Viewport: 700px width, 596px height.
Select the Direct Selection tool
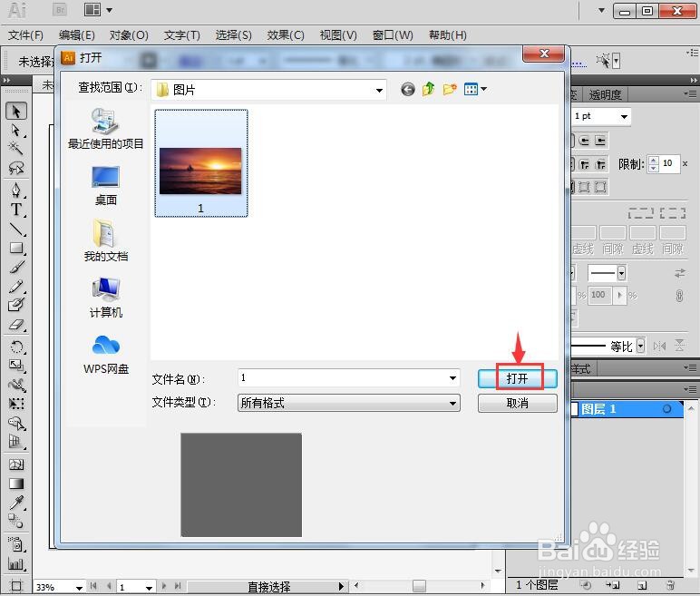16,130
